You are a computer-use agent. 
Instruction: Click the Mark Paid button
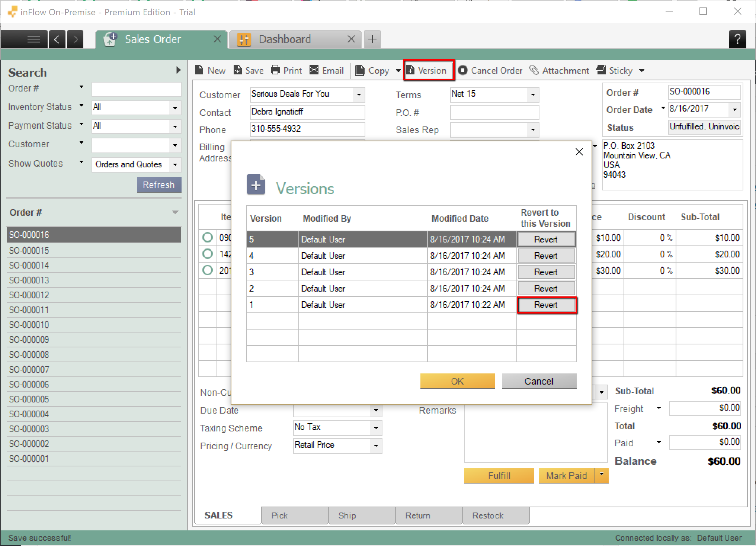coord(567,475)
